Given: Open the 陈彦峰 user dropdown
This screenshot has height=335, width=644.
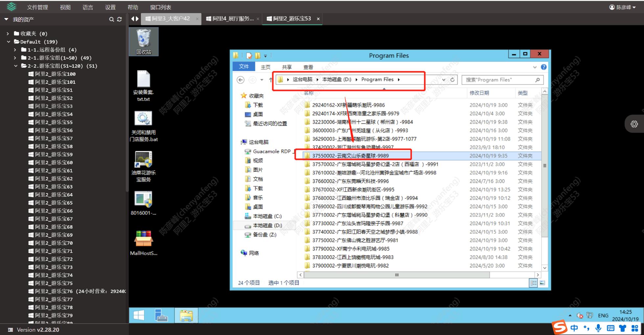Looking at the screenshot, I should (623, 7).
